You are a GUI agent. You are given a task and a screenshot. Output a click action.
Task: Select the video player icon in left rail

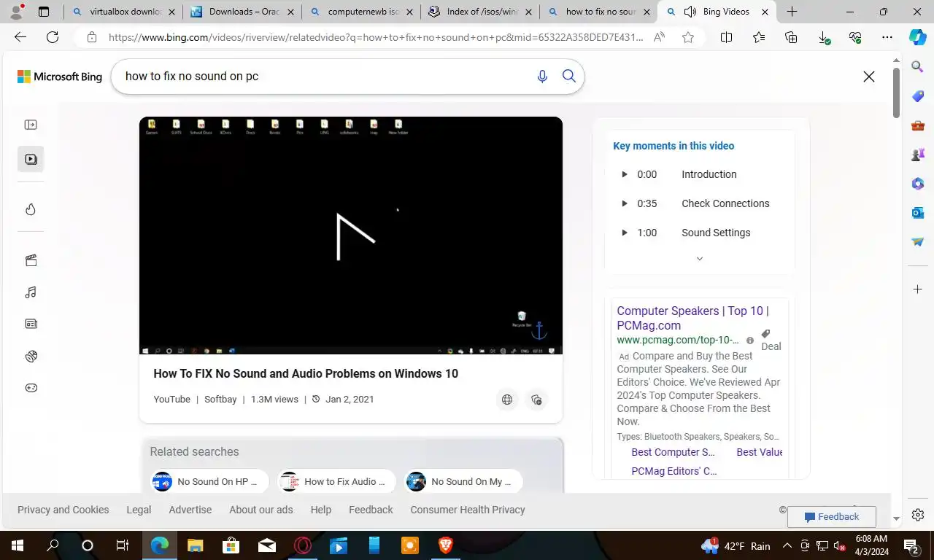pyautogui.click(x=31, y=159)
